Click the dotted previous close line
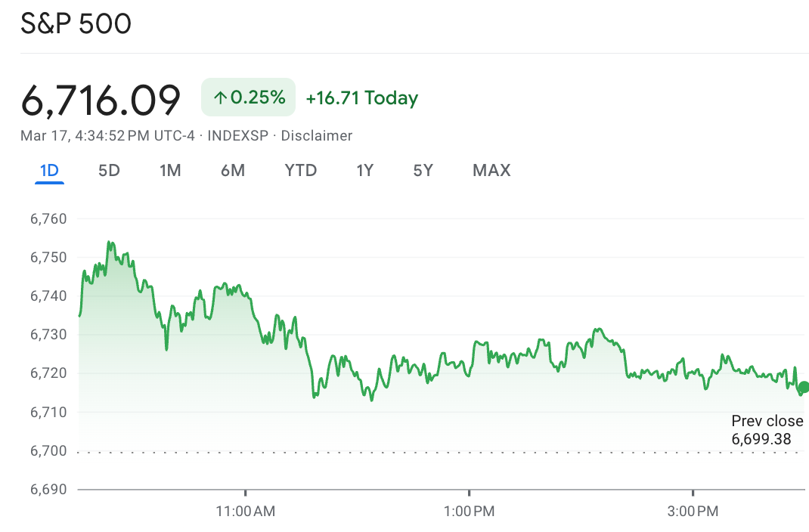Viewport: 809px width, 532px height. pyautogui.click(x=378, y=450)
